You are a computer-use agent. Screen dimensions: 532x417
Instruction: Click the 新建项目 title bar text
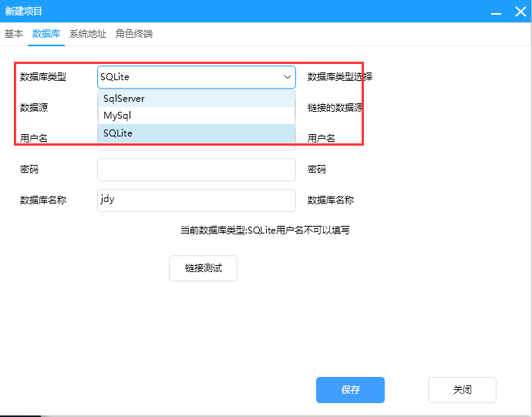(x=25, y=12)
